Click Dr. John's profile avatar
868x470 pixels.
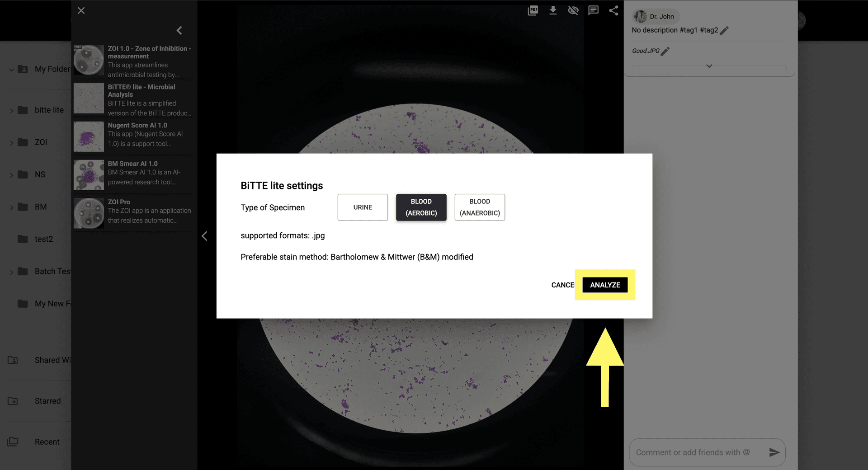(x=640, y=16)
